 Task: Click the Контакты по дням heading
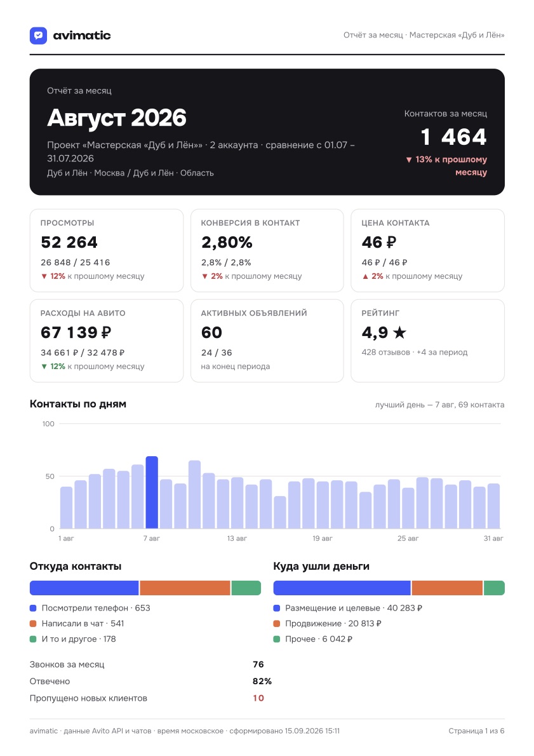[x=78, y=404]
